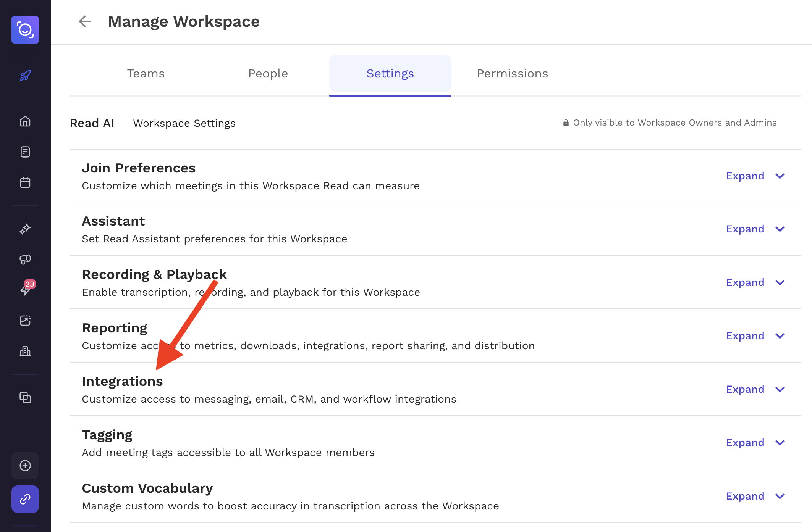
Task: Click the lock icon beside visibility note
Action: (x=566, y=123)
